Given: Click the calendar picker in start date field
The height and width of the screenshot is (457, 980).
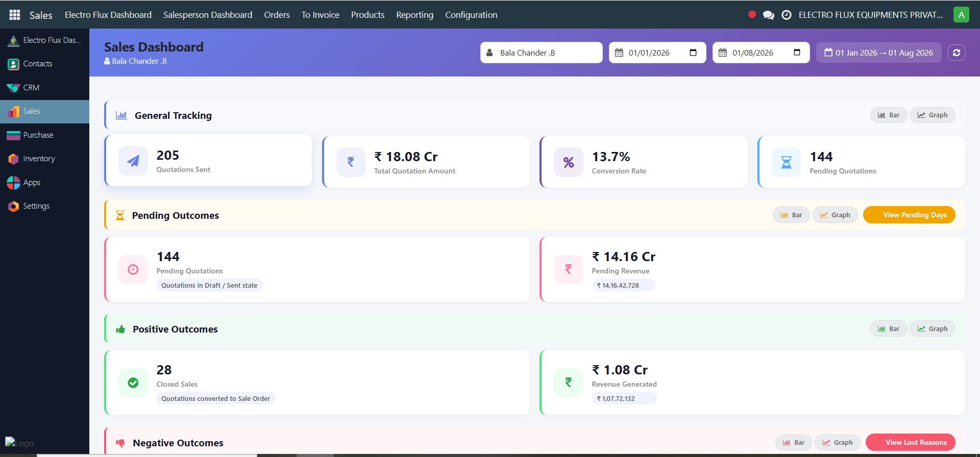Looking at the screenshot, I should click(693, 53).
